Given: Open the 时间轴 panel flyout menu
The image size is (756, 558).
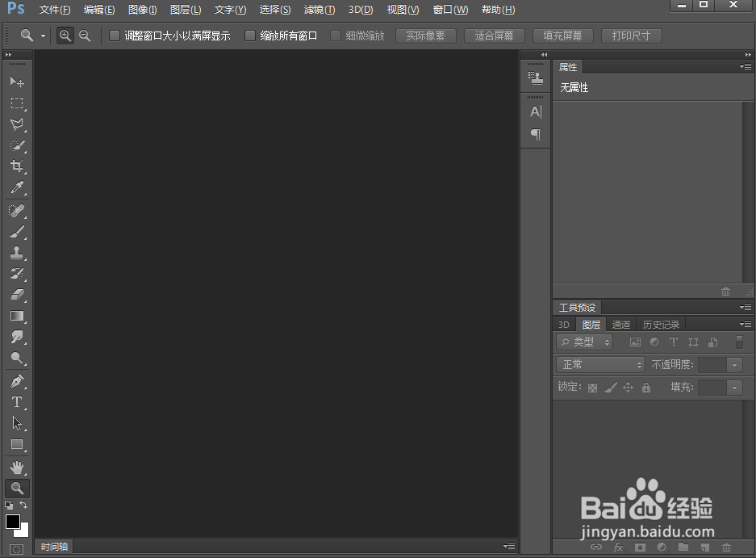Looking at the screenshot, I should (x=509, y=546).
